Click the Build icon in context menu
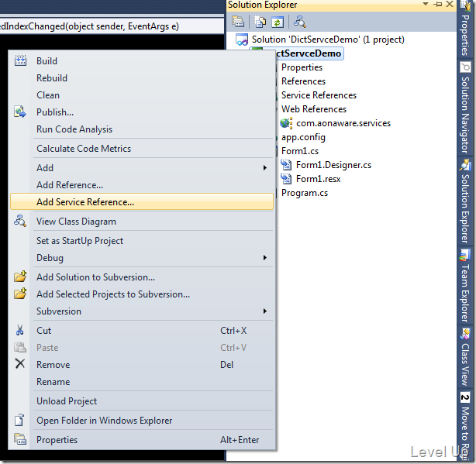This screenshot has width=476, height=464. pos(20,60)
